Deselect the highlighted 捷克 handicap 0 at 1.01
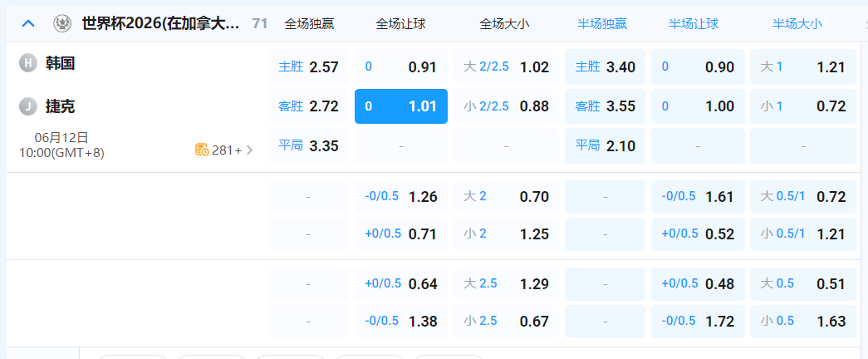Image resolution: width=868 pixels, height=359 pixels. [x=401, y=106]
